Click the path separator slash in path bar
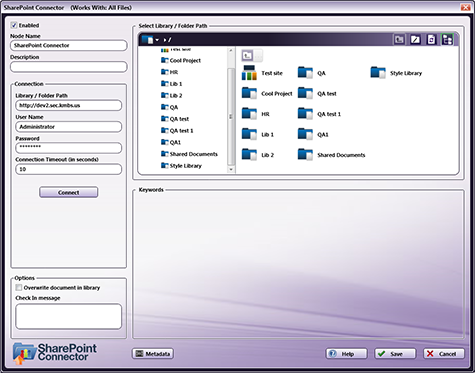The width and height of the screenshot is (475, 373). tap(170, 40)
